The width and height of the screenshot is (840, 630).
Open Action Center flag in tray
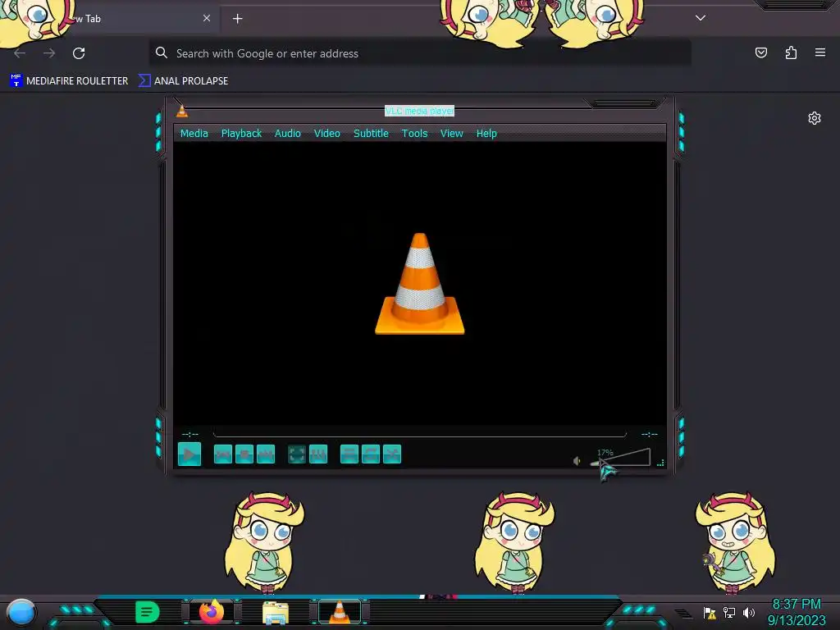[x=710, y=613]
